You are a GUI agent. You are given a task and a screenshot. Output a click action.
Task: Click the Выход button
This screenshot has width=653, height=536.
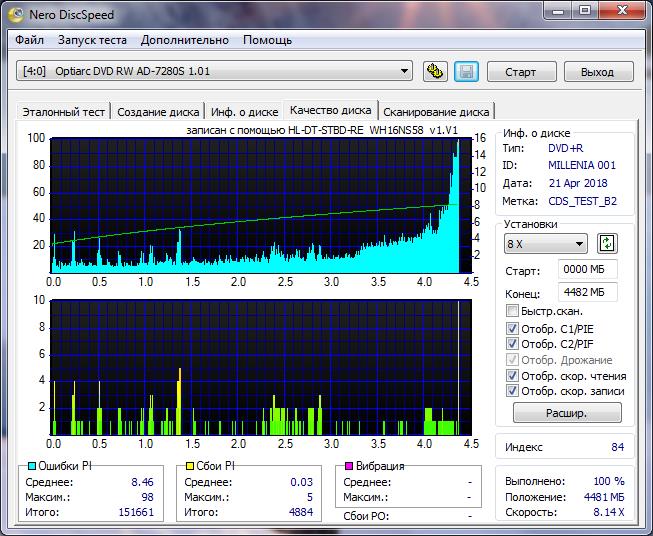[x=597, y=72]
